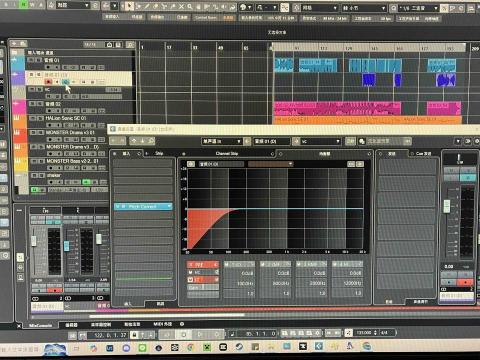Click the WeChat icon in taskbar
The image size is (480, 360).
(x=142, y=348)
